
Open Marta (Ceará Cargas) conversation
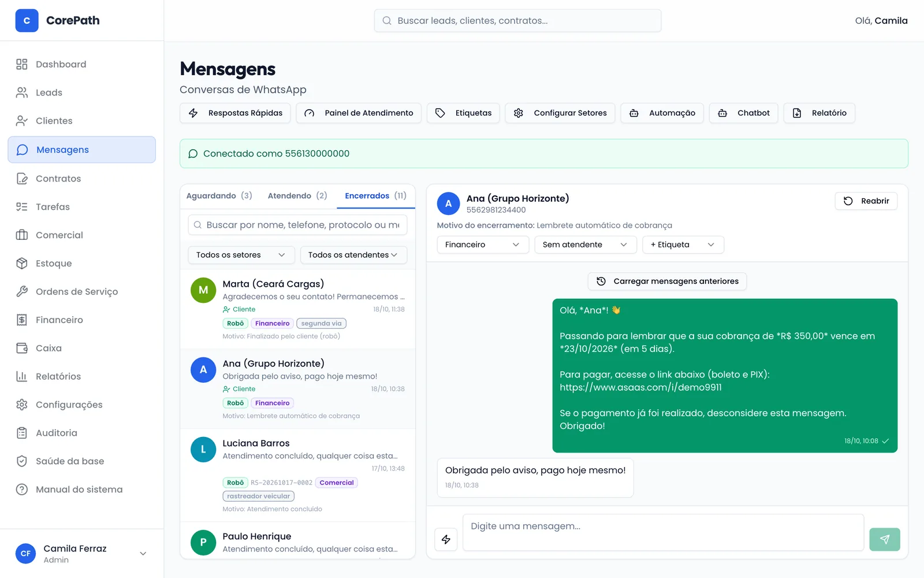point(297,309)
